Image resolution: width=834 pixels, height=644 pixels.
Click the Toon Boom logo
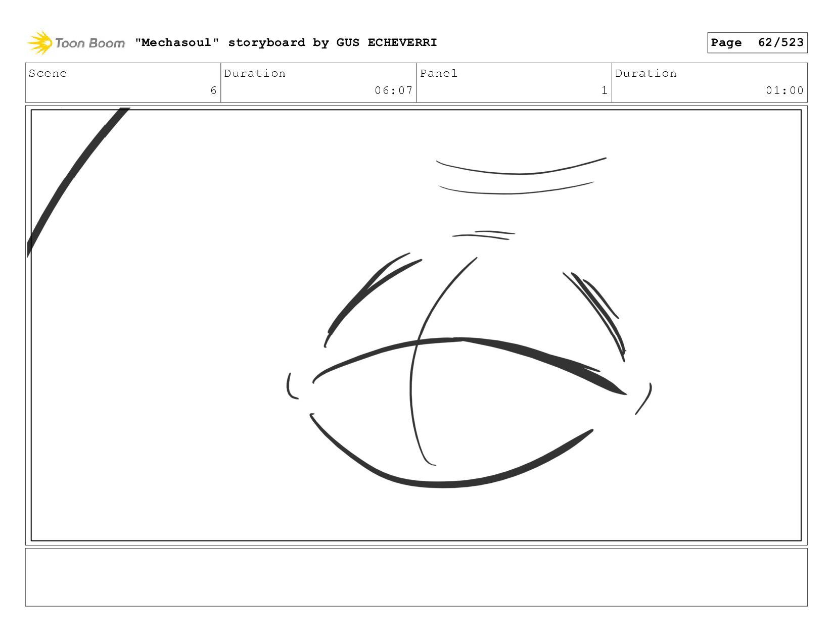(x=76, y=43)
